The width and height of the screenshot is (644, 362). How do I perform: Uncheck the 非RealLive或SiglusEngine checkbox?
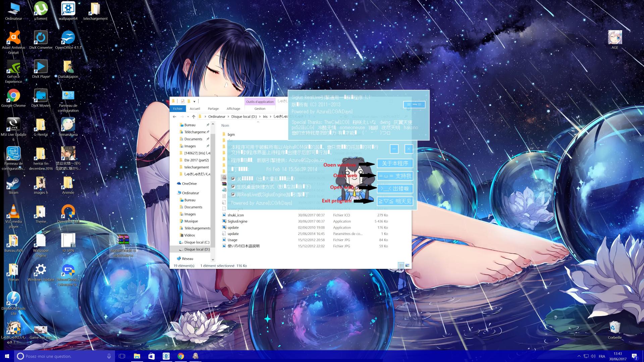click(x=233, y=194)
